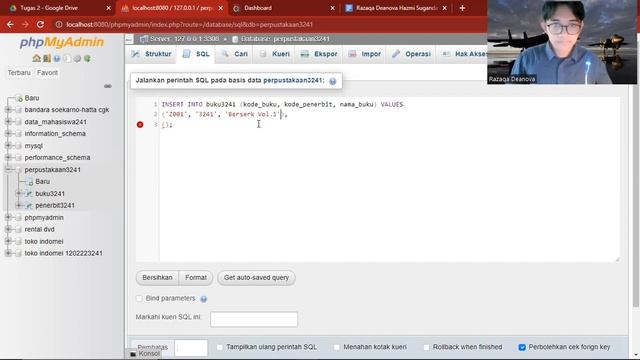Expand the mysql database node
The width and height of the screenshot is (640, 360).
tap(8, 146)
